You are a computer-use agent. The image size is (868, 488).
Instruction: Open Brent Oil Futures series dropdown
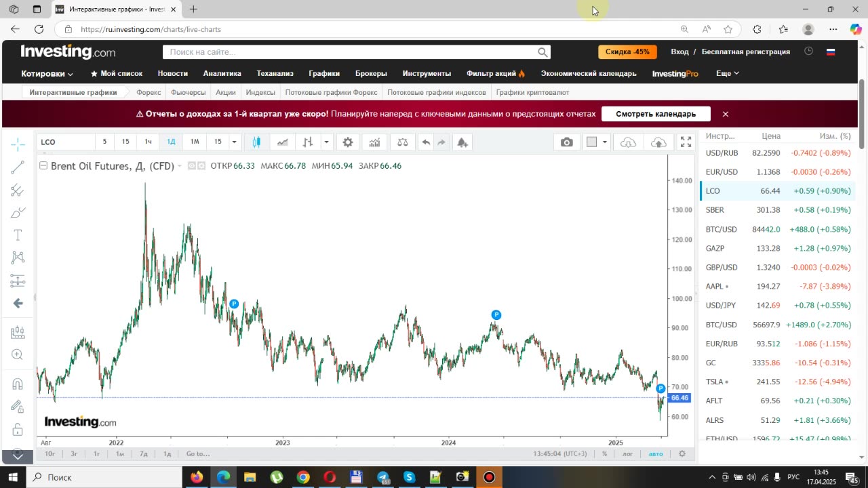pos(180,166)
